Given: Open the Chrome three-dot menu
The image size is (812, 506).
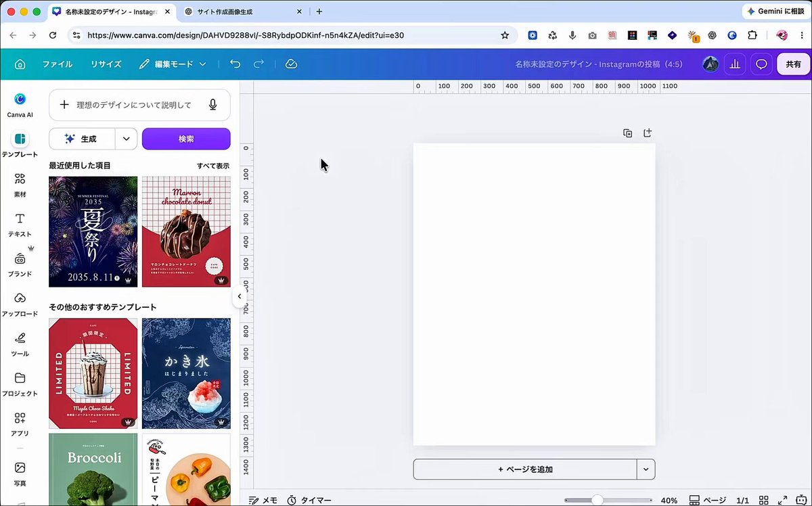Looking at the screenshot, I should pyautogui.click(x=802, y=35).
